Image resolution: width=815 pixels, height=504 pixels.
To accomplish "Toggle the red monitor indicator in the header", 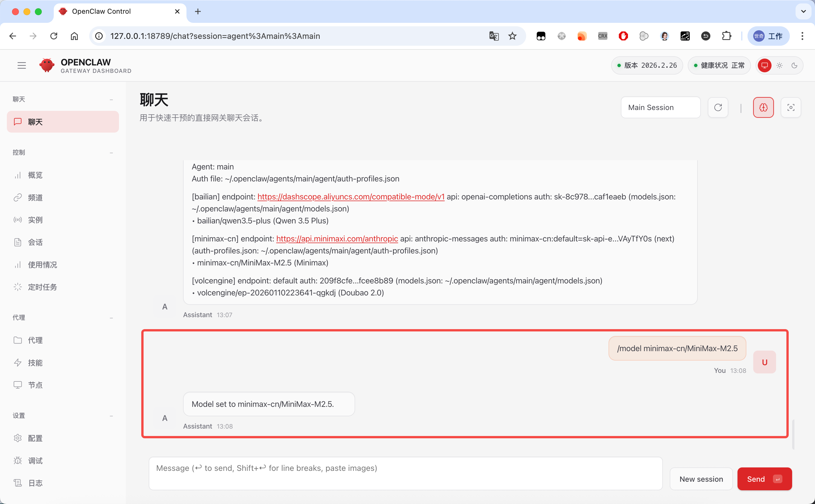I will pos(764,65).
